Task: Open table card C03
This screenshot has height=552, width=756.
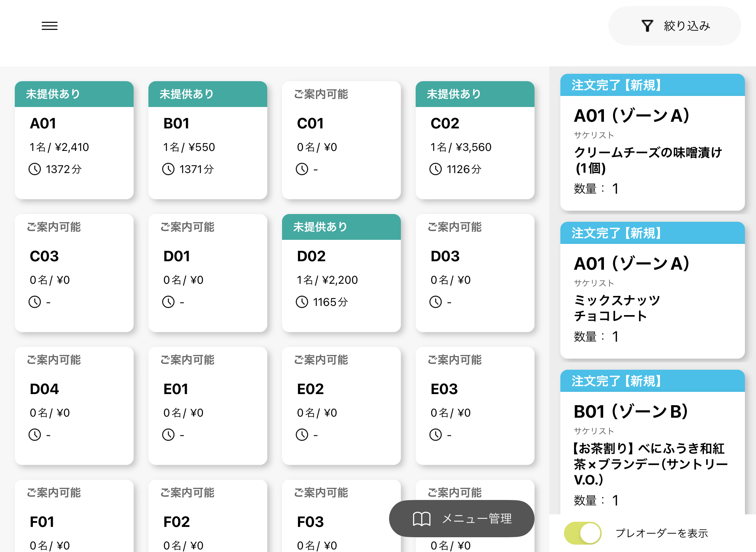Action: 74,273
